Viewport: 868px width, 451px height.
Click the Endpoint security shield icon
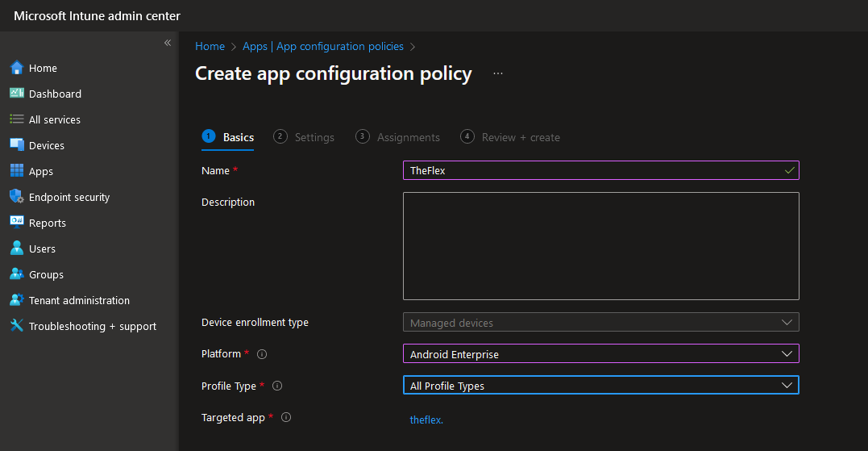point(17,196)
